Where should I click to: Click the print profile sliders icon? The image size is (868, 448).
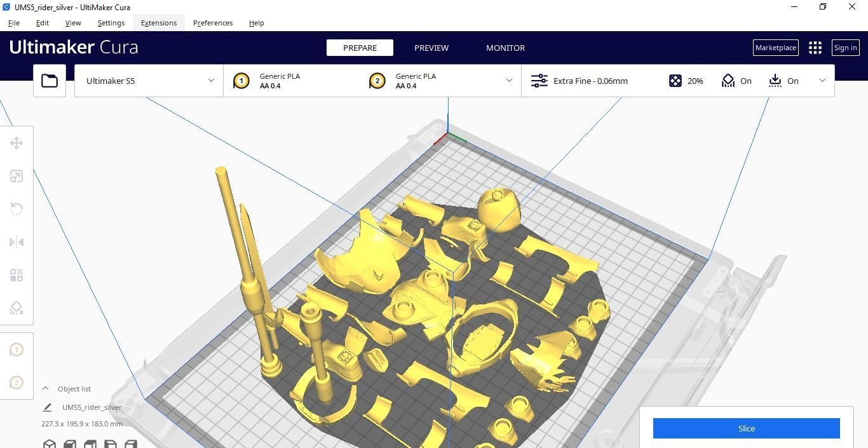click(539, 81)
